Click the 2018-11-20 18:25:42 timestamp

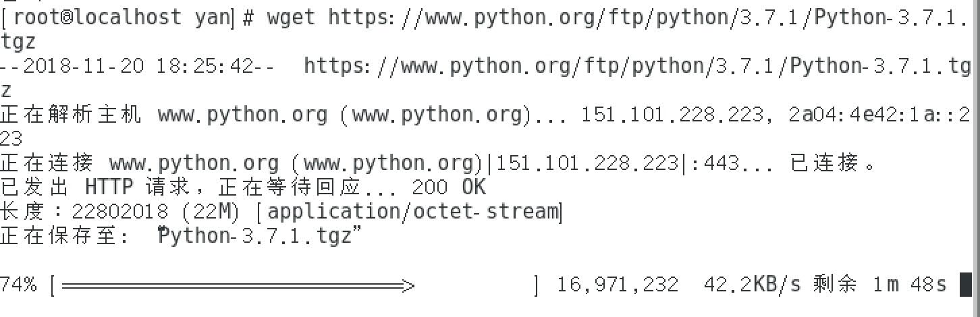coord(138,66)
